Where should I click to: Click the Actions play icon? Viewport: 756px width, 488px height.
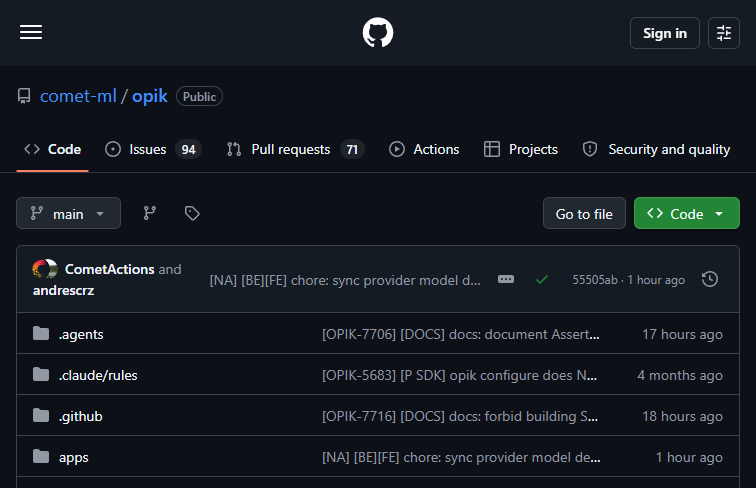[x=397, y=149]
